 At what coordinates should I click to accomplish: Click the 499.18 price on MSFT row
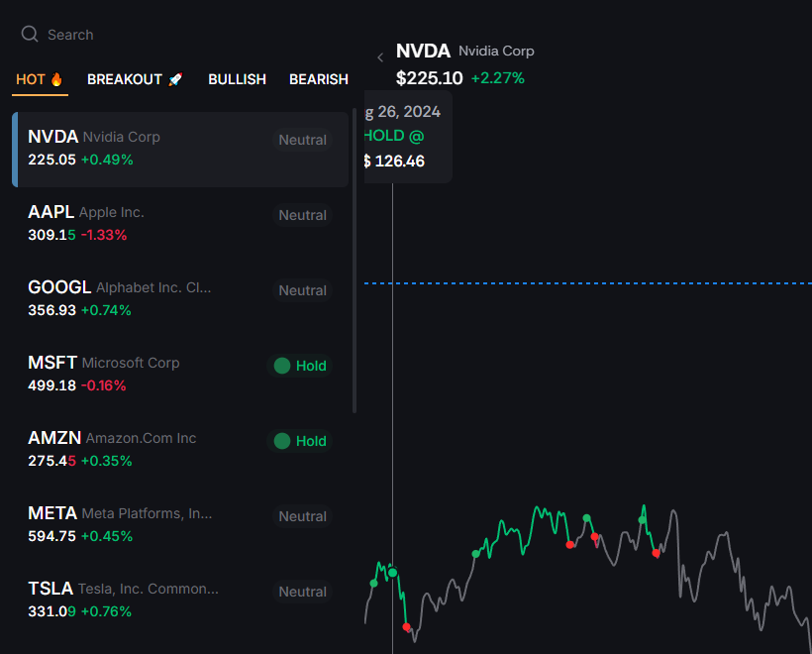51,385
